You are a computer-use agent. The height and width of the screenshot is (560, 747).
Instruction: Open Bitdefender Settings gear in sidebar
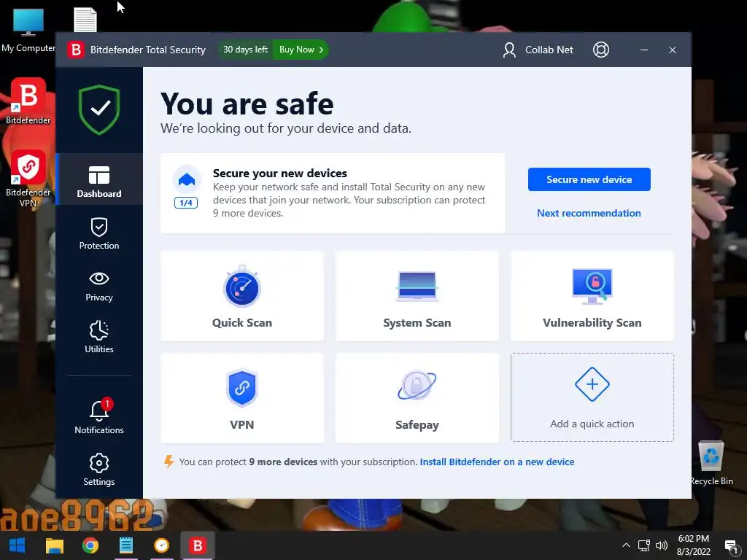click(99, 470)
